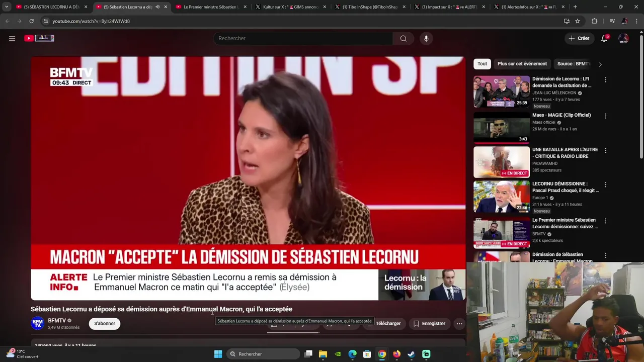Viewport: 644px width, 362px height.
Task: Switch to the Impact sur X tab
Action: [449, 7]
